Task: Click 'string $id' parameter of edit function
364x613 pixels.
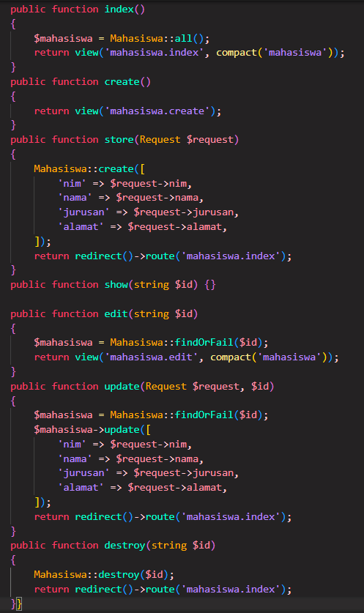Action: click(163, 314)
